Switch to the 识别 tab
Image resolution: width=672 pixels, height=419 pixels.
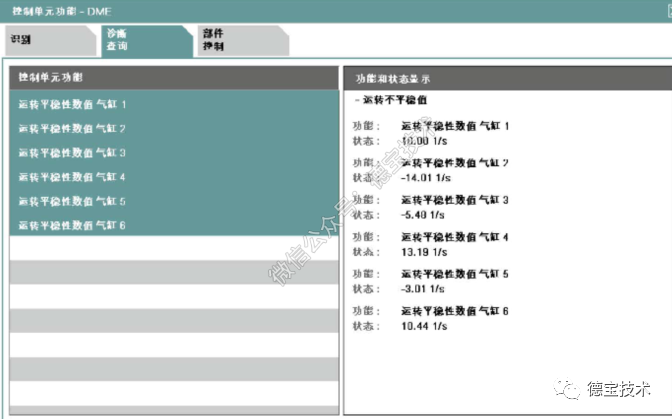point(22,40)
